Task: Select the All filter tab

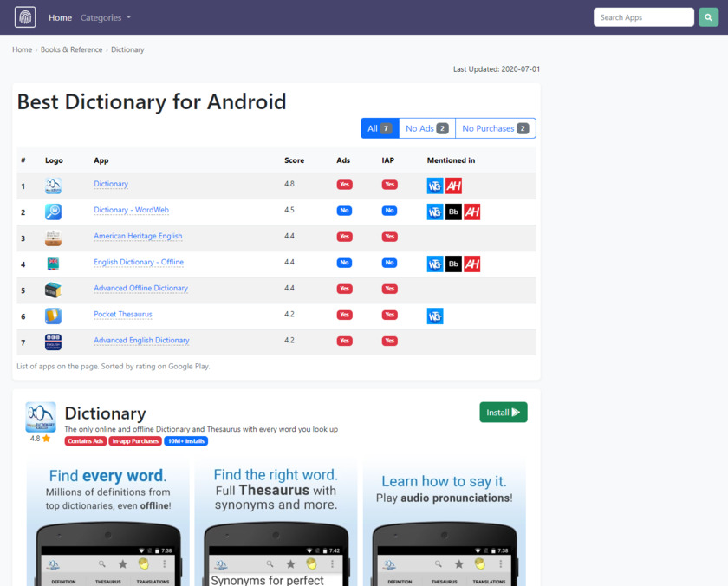Action: coord(380,128)
